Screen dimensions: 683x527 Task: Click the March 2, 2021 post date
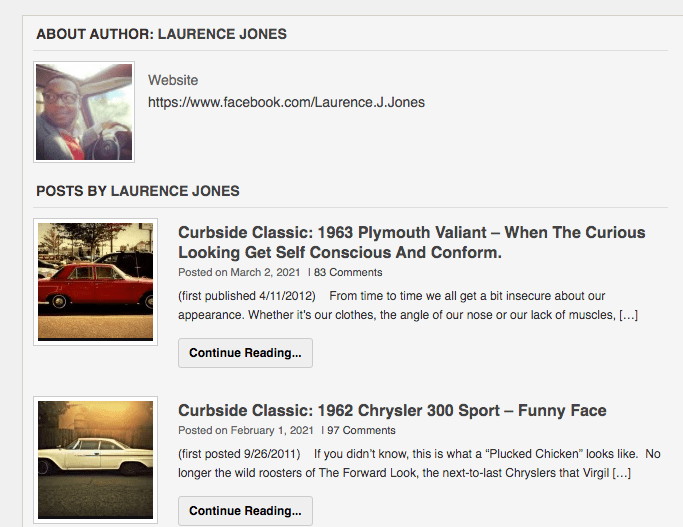tap(266, 272)
